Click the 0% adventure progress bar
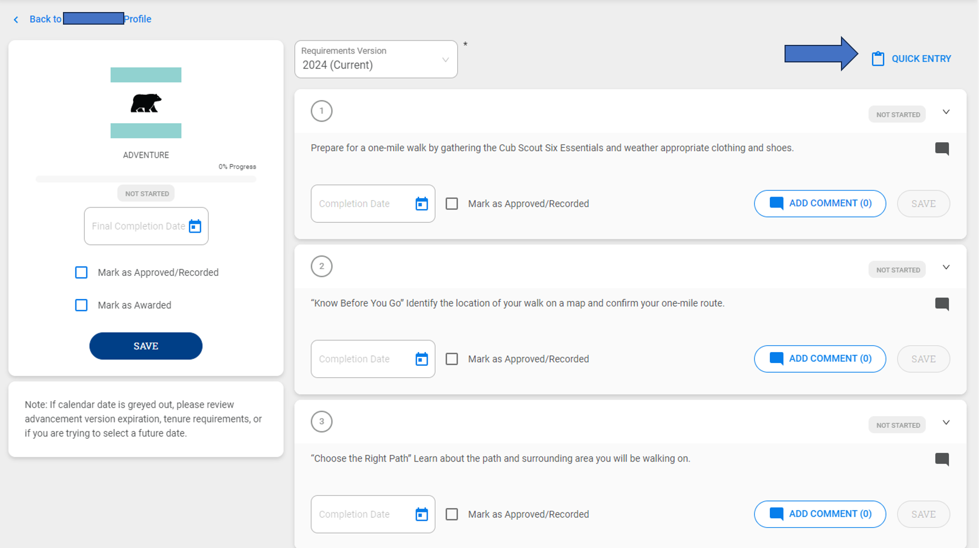Image resolution: width=980 pixels, height=548 pixels. point(146,178)
